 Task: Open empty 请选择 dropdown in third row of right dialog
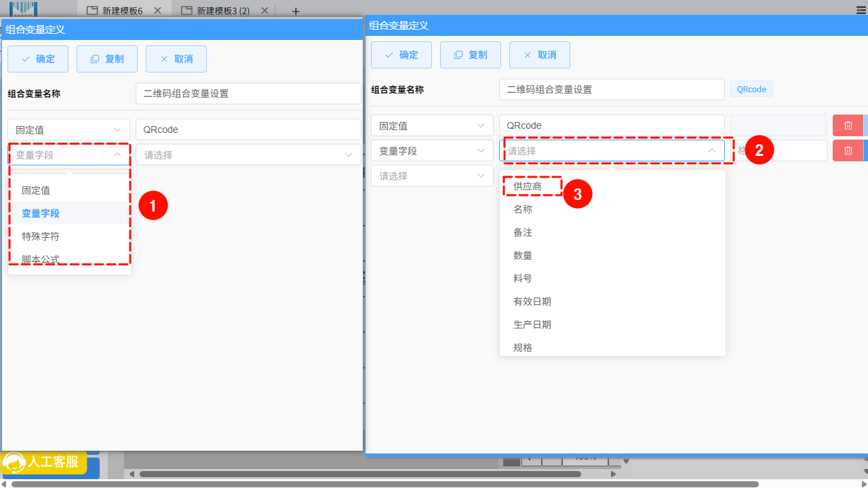point(432,176)
